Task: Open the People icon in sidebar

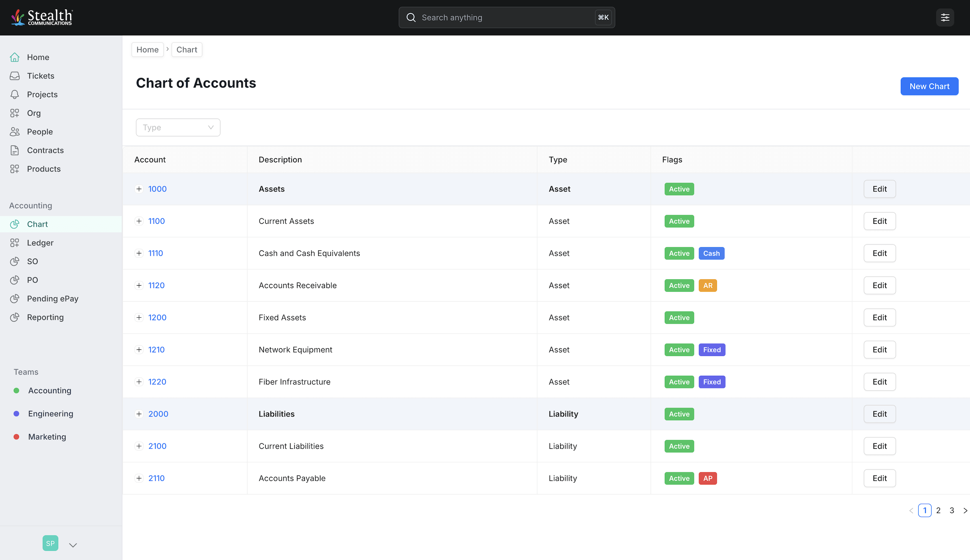Action: [x=15, y=131]
